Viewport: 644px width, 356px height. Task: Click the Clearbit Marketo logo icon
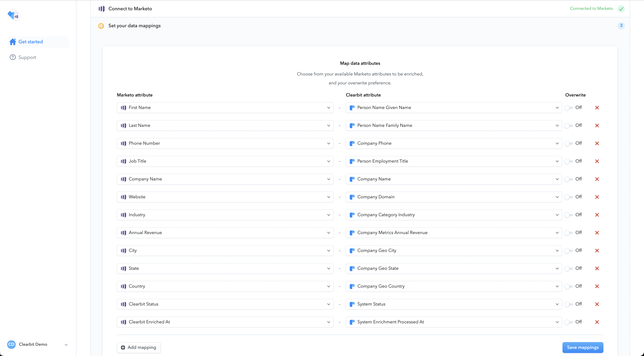[13, 15]
